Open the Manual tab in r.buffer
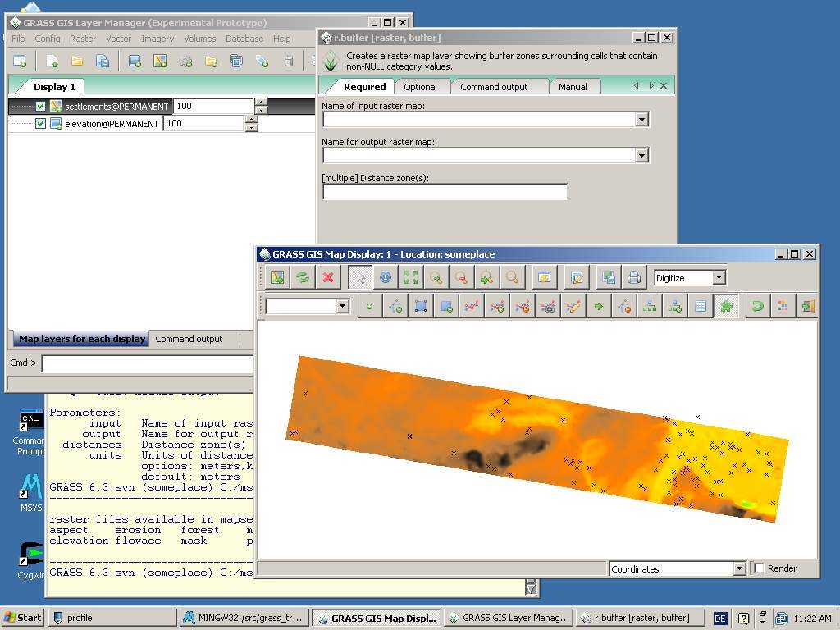Image resolution: width=840 pixels, height=630 pixels. pyautogui.click(x=573, y=87)
